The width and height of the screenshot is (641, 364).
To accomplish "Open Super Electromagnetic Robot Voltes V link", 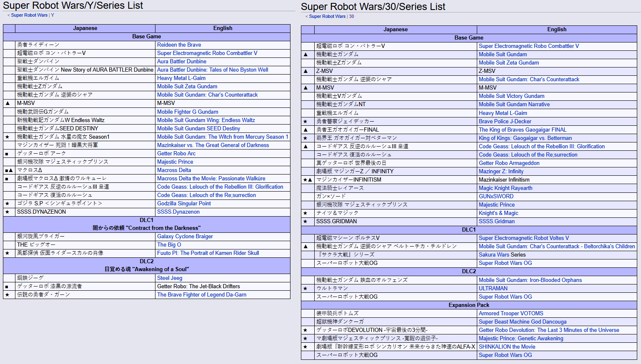I will 524,238.
